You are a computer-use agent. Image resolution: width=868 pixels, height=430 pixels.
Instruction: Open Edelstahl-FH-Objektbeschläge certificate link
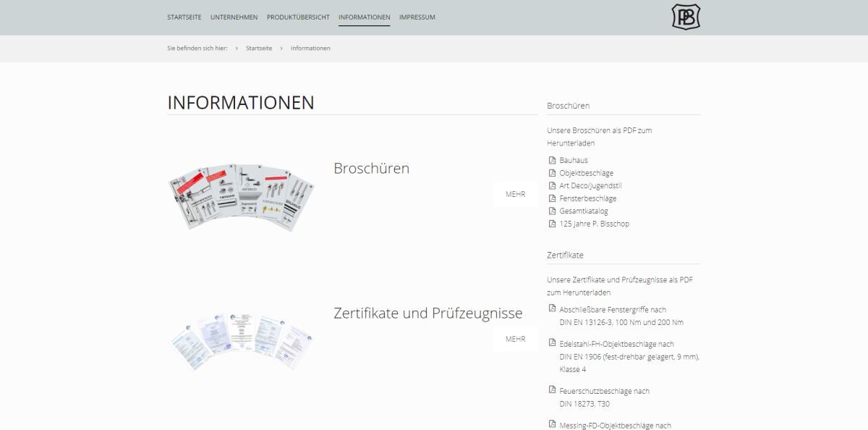629,357
